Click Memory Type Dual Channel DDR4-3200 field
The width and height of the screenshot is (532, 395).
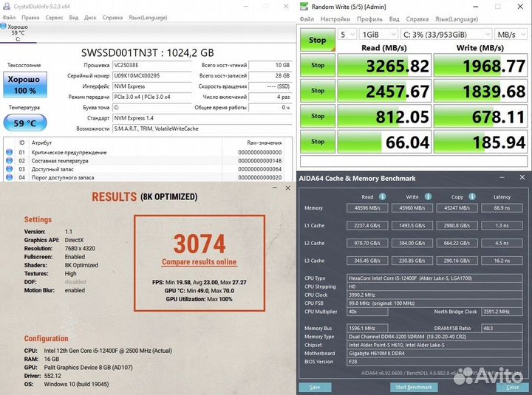pos(434,337)
